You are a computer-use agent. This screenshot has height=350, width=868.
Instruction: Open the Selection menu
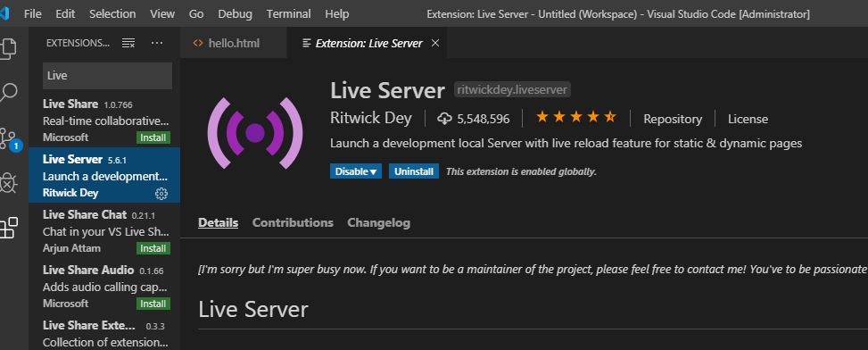(112, 14)
